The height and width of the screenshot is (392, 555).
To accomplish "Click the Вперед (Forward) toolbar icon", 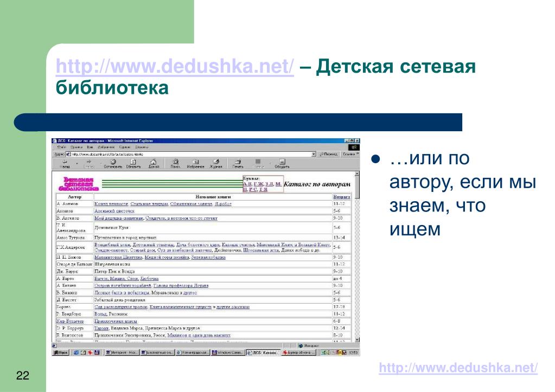I will [x=89, y=163].
